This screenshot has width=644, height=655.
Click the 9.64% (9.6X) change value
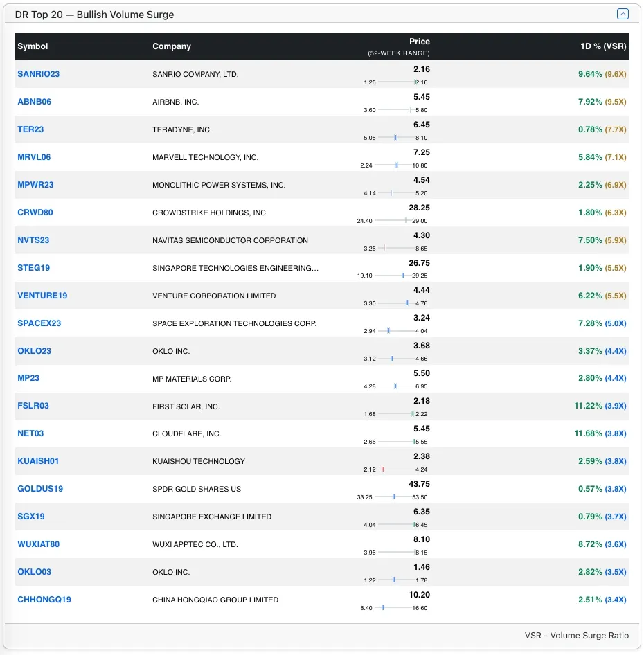[x=602, y=74]
